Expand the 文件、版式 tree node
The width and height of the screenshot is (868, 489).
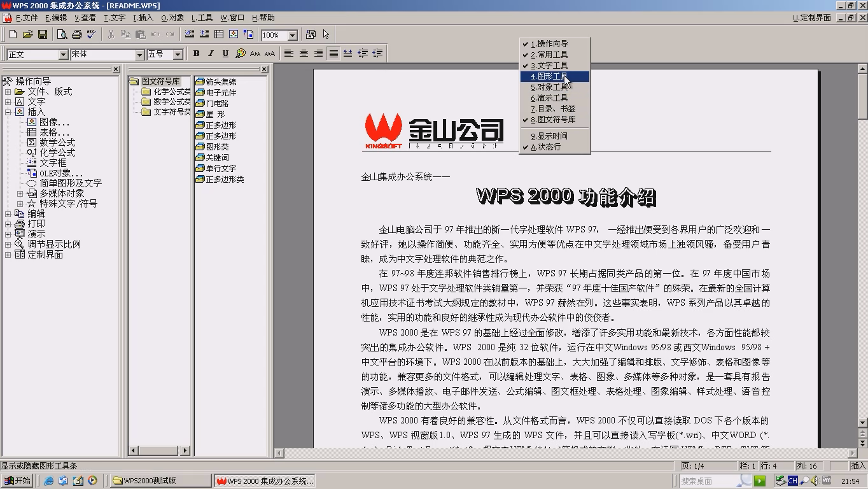coord(8,92)
